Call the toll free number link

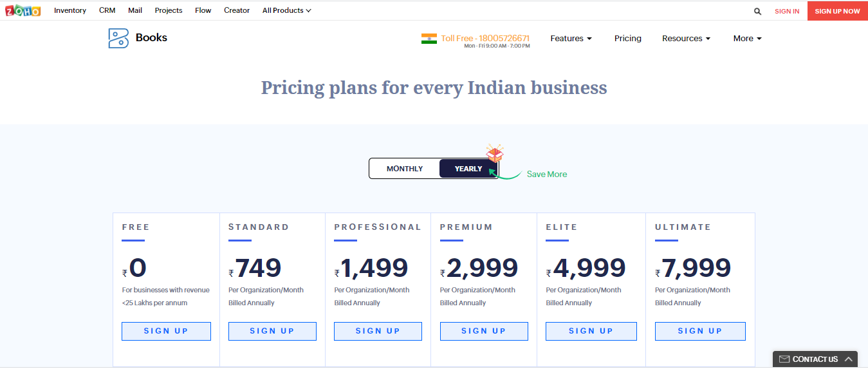tap(485, 39)
